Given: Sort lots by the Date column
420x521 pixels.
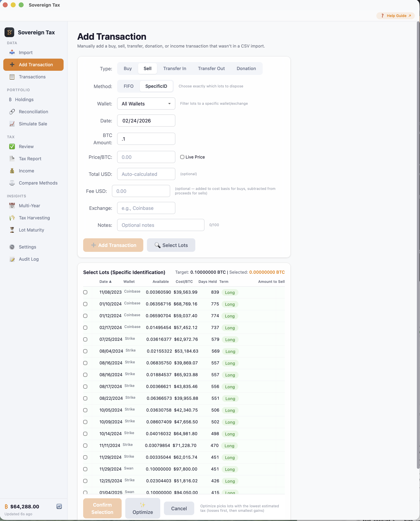Looking at the screenshot, I should (106, 281).
